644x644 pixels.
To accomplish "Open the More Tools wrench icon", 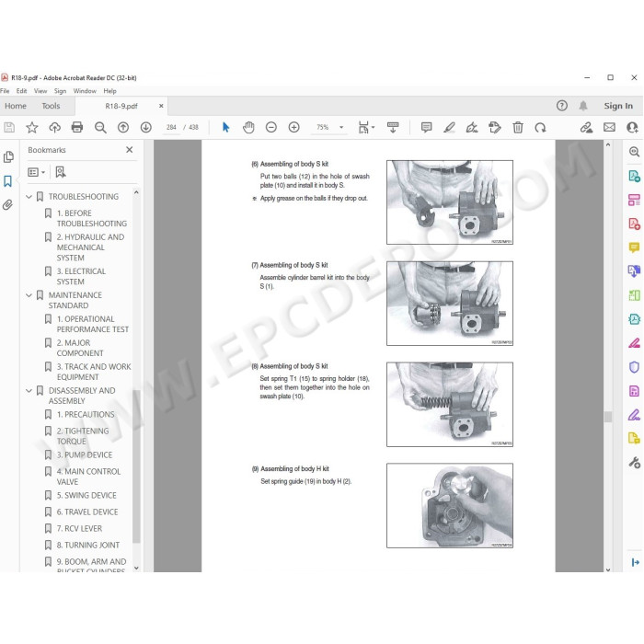I will coord(634,463).
